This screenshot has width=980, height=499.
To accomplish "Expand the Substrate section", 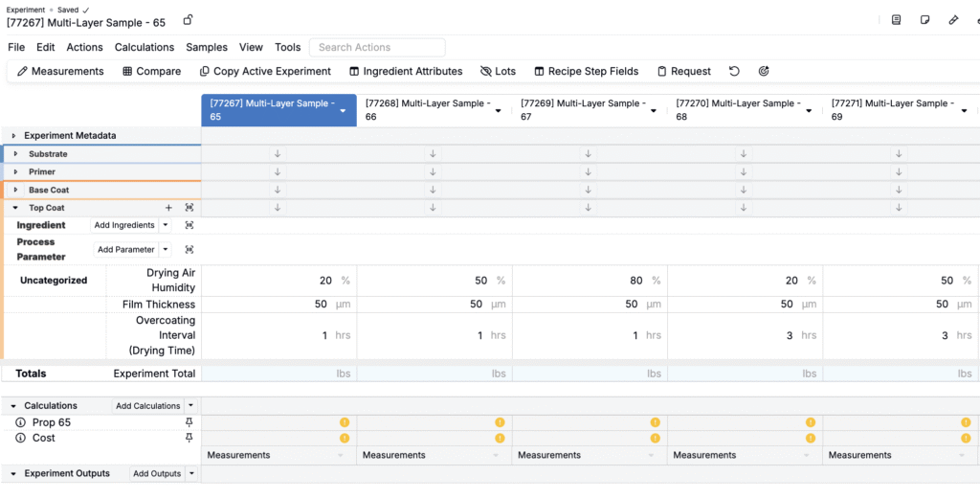I will coord(15,154).
